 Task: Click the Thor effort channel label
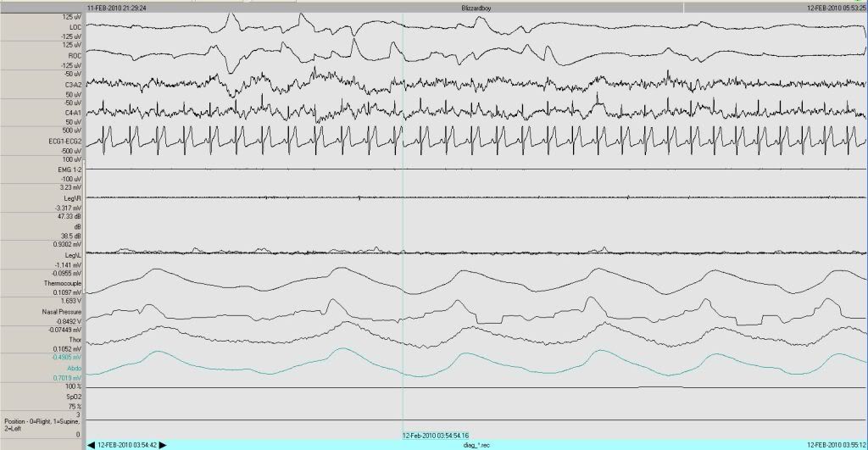point(75,339)
